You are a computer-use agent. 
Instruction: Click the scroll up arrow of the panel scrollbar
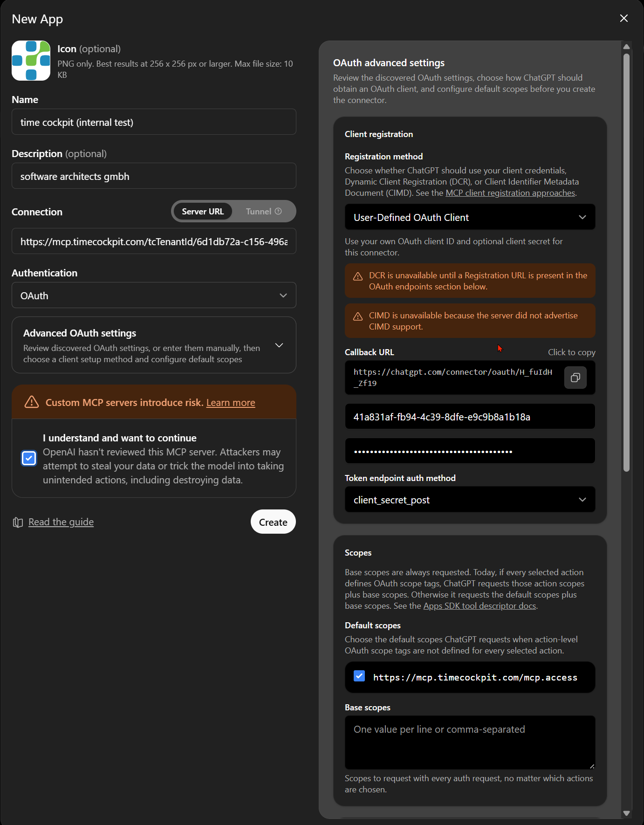click(x=627, y=47)
